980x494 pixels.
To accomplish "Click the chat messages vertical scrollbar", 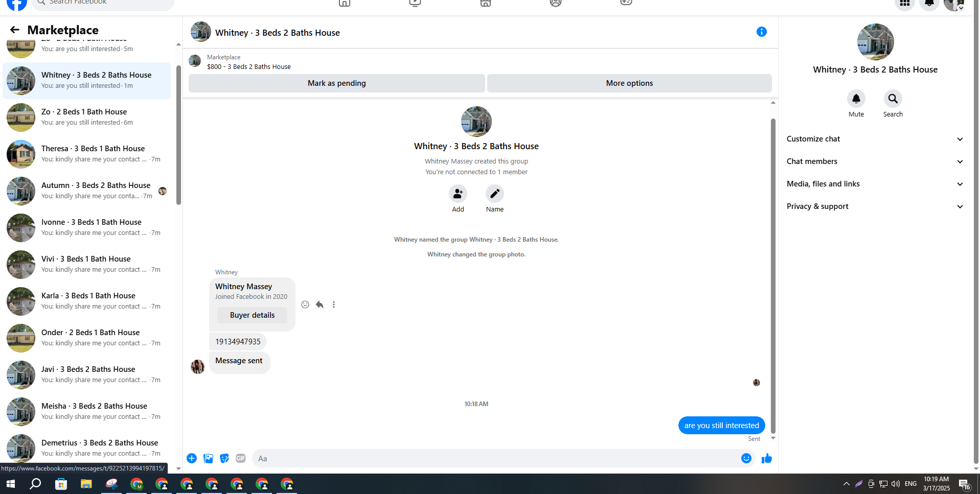I will tap(773, 276).
